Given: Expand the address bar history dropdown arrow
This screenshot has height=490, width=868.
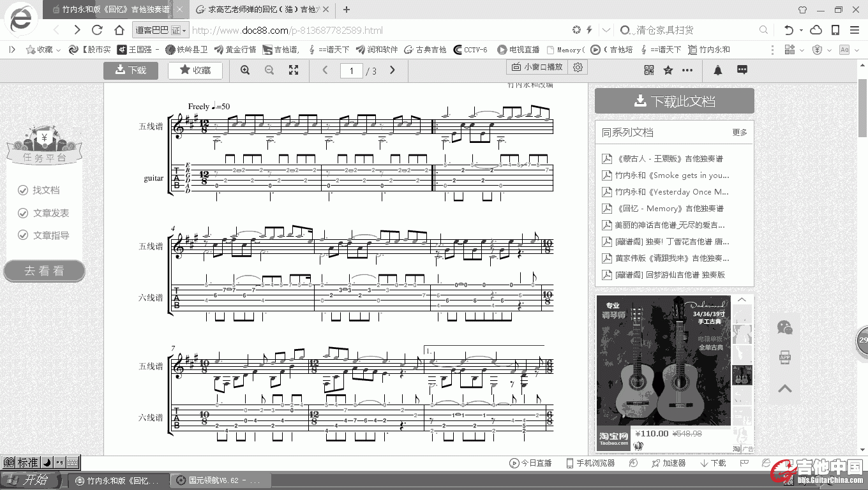Looking at the screenshot, I should click(606, 30).
